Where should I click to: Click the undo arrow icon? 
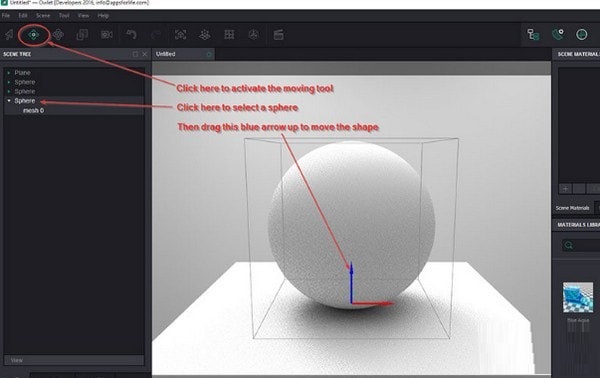[x=131, y=35]
